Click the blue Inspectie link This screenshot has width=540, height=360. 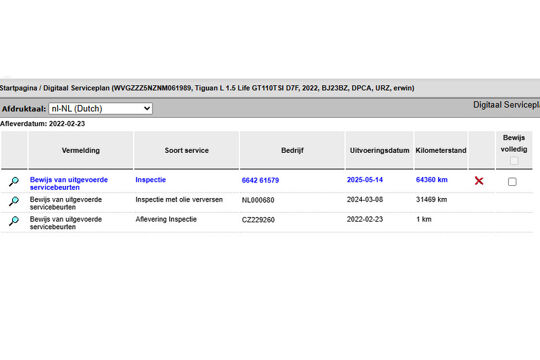(x=150, y=180)
